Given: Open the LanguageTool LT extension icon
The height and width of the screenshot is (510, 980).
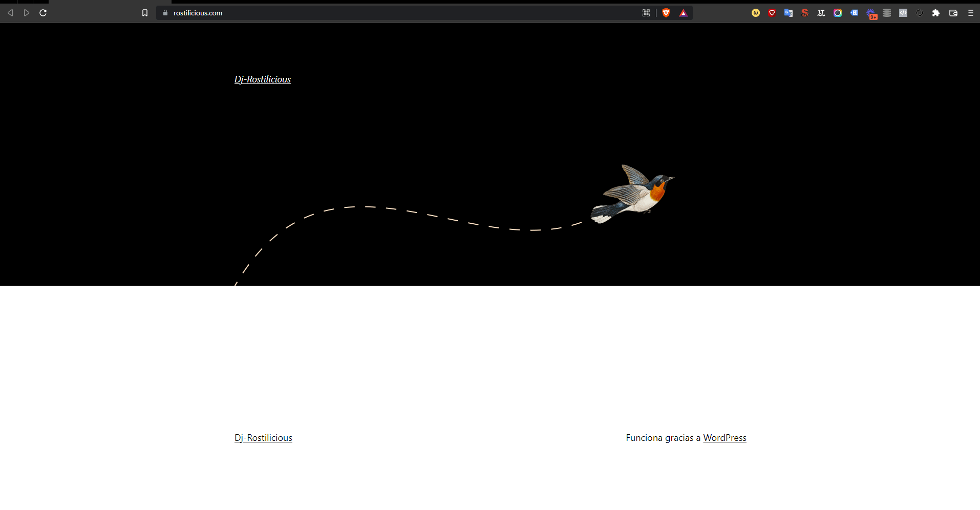Looking at the screenshot, I should pos(821,13).
